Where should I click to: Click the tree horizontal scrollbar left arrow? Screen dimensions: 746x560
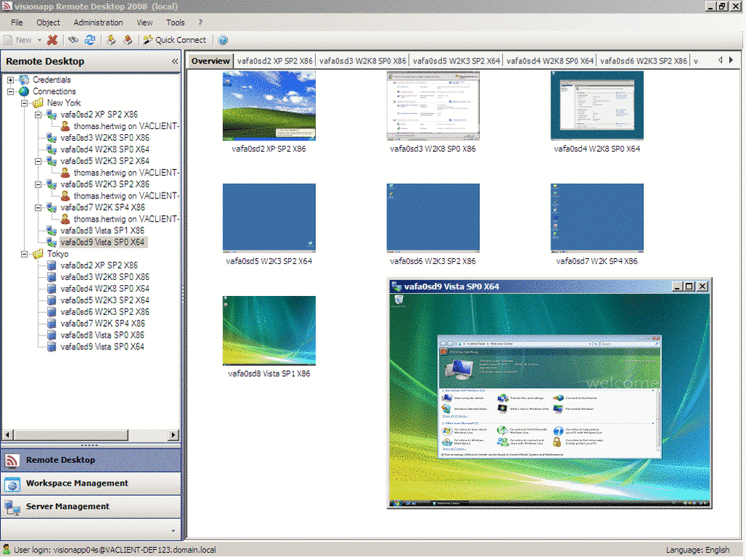coord(7,435)
